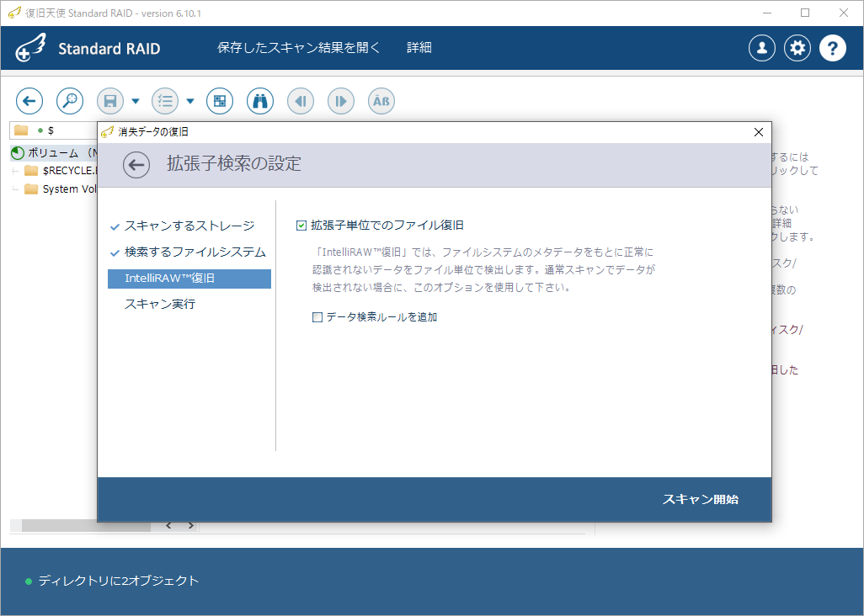The image size is (864, 616).
Task: Click the スキャン開始 button
Action: [x=701, y=499]
